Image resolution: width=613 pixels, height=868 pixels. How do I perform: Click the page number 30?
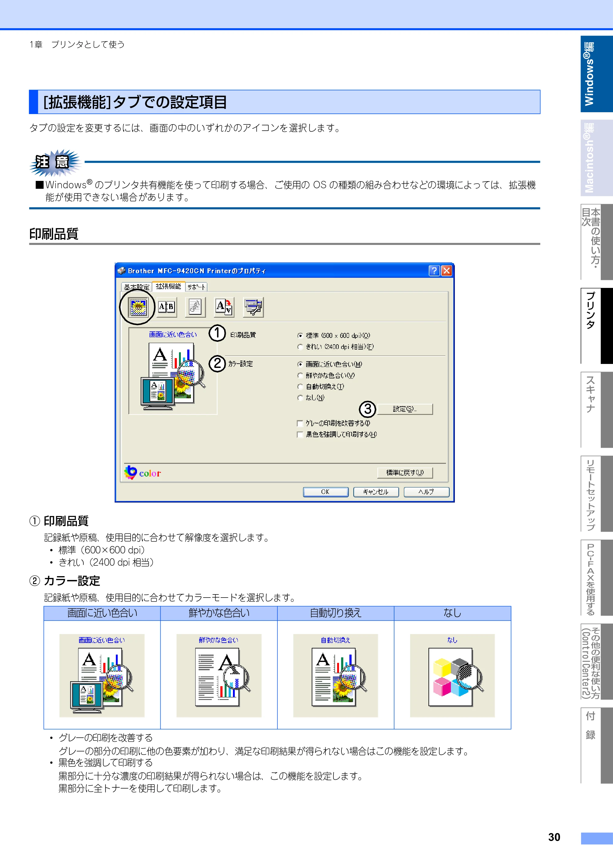click(554, 837)
